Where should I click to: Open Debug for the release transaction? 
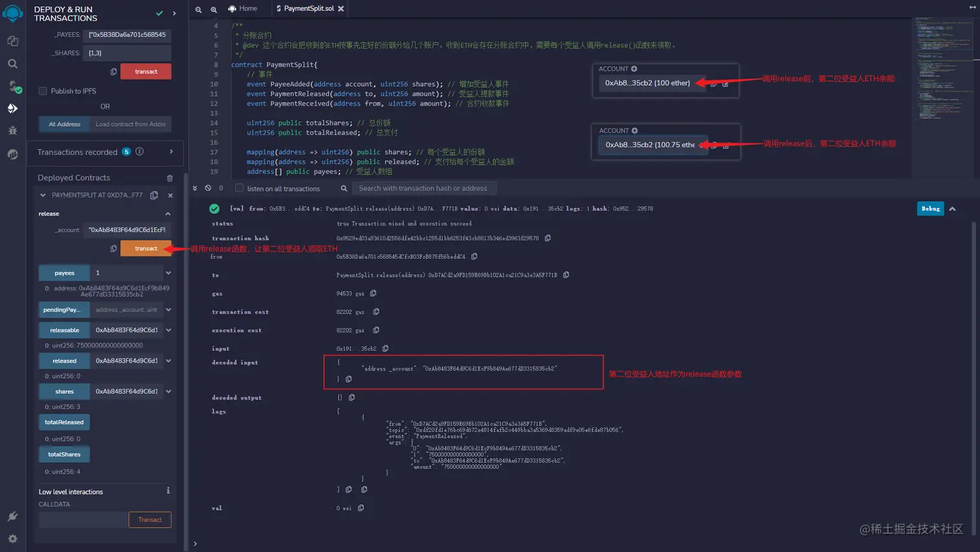(931, 209)
